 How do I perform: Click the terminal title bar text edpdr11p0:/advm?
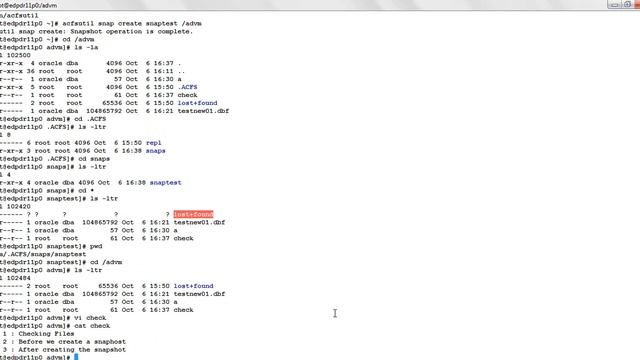pos(29,5)
